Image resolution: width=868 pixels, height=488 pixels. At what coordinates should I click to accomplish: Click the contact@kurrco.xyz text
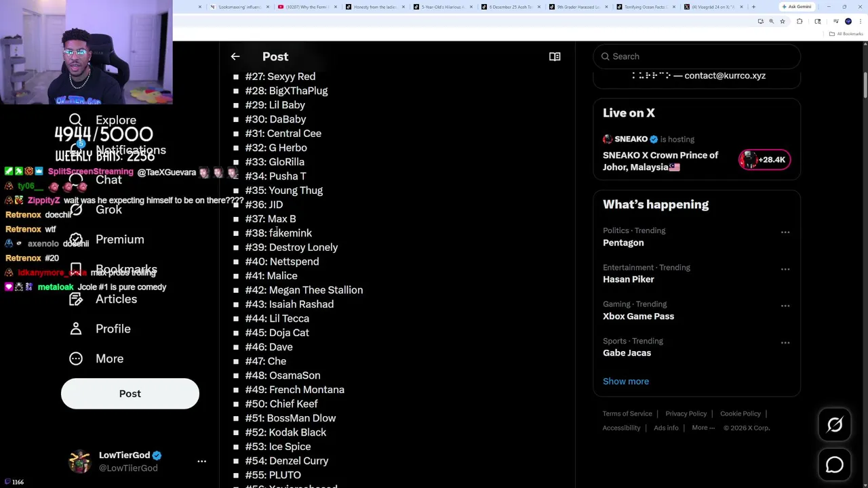[725, 76]
